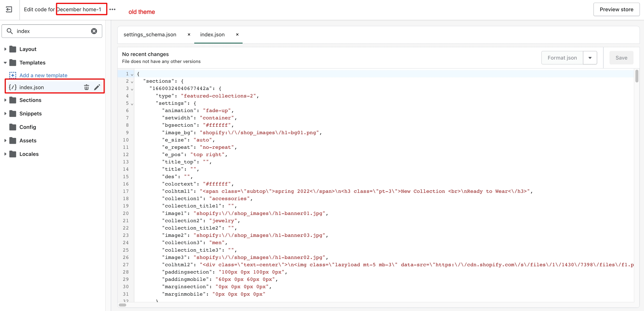Click the Preview store button
The image size is (644, 311).
point(616,10)
